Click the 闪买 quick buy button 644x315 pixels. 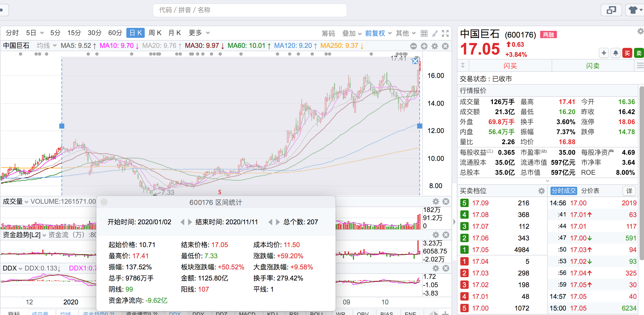(510, 66)
